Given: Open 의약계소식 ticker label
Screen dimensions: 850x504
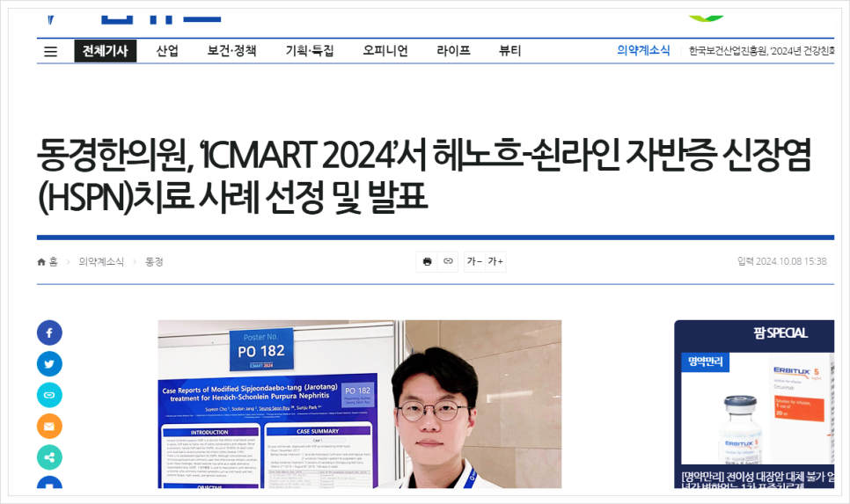Looking at the screenshot, I should tap(643, 51).
